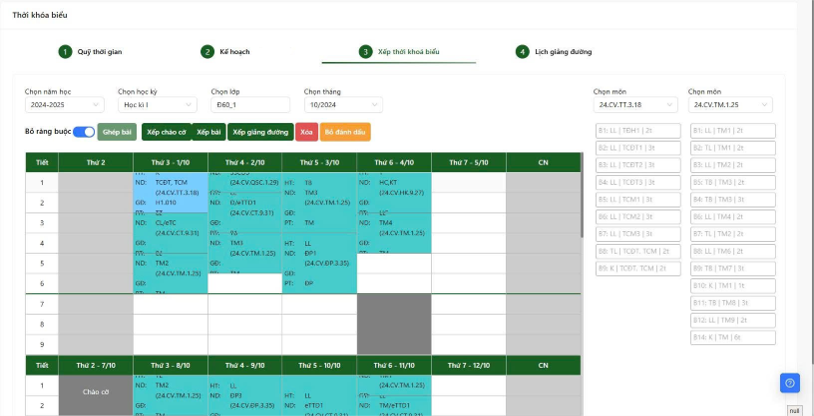Expand the Chọn học kỳ dropdown
Image resolution: width=814 pixels, height=416 pixels.
[157, 105]
